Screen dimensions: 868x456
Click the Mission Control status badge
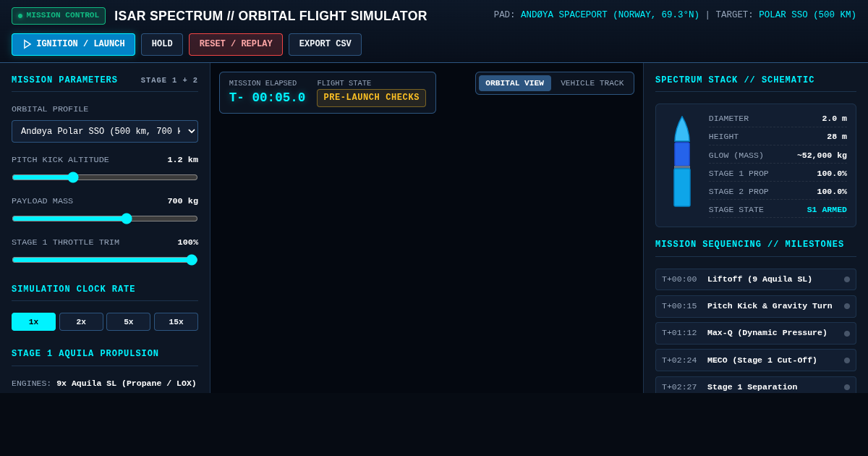pyautogui.click(x=59, y=16)
